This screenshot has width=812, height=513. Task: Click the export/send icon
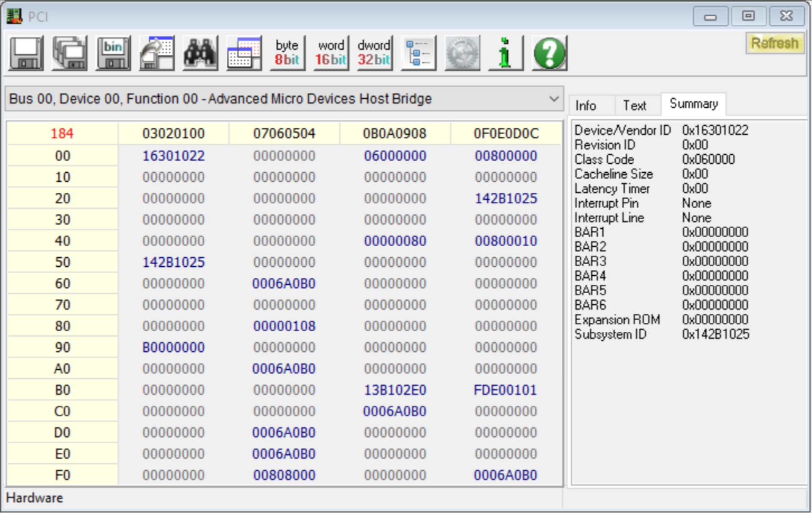[156, 53]
